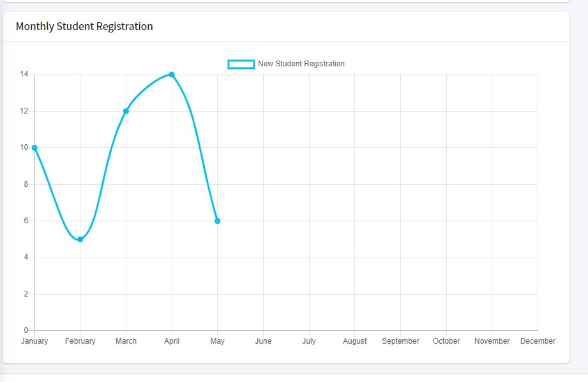
Task: Click the 0 value on the y-axis
Action: click(26, 330)
